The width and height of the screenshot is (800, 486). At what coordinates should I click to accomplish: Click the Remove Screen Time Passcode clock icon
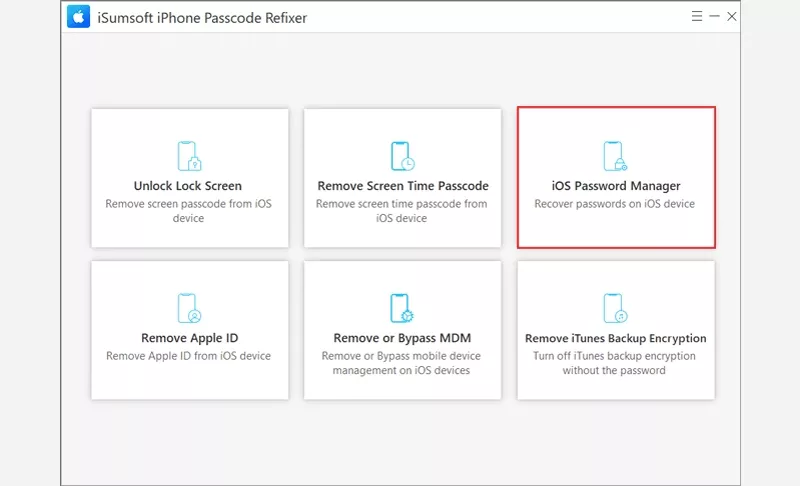402,156
